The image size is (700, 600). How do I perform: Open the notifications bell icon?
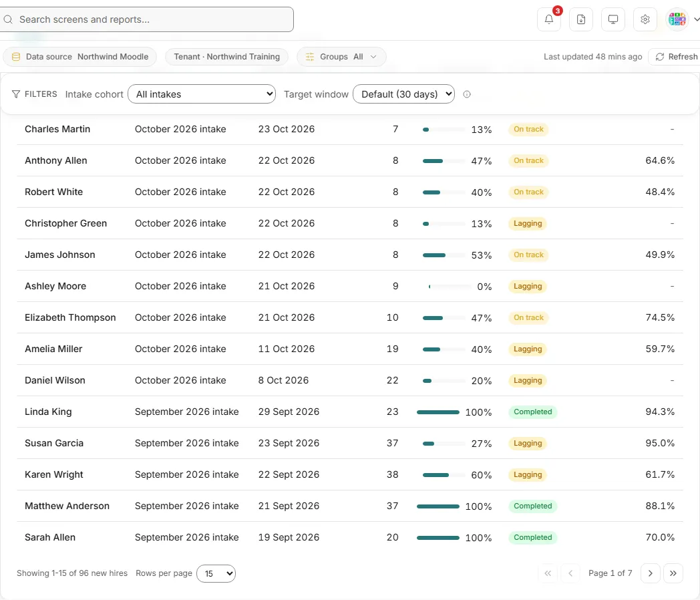pyautogui.click(x=548, y=19)
